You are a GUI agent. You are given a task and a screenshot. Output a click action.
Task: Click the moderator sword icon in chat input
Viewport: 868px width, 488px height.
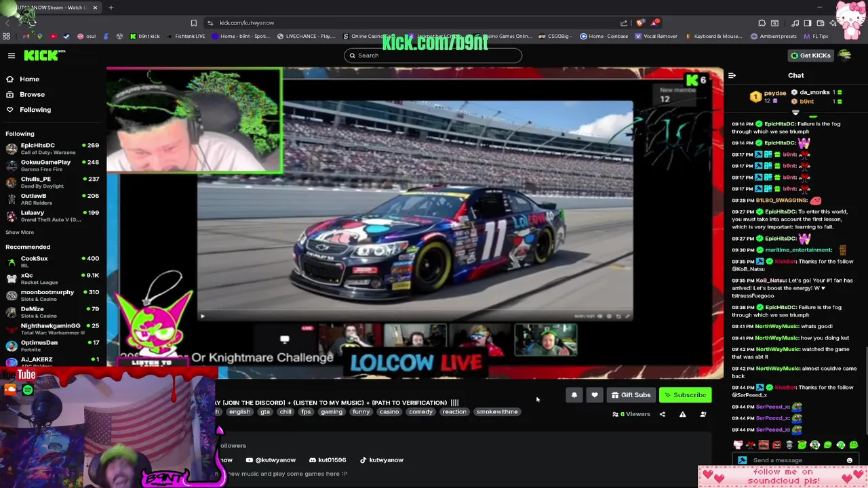coord(742,461)
